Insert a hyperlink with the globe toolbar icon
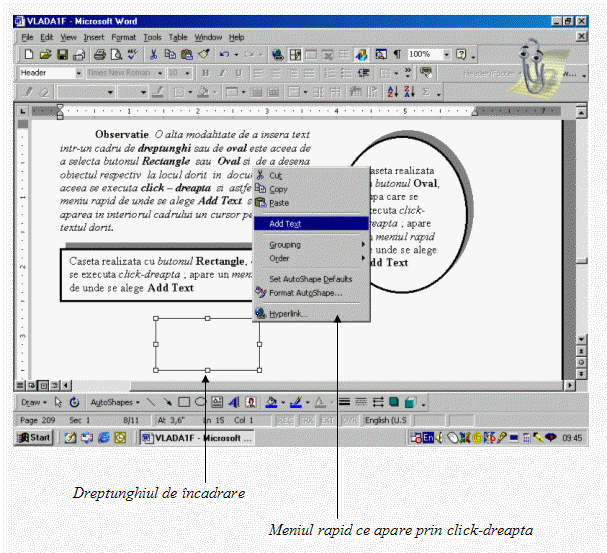The height and width of the screenshot is (553, 607). coord(278,55)
